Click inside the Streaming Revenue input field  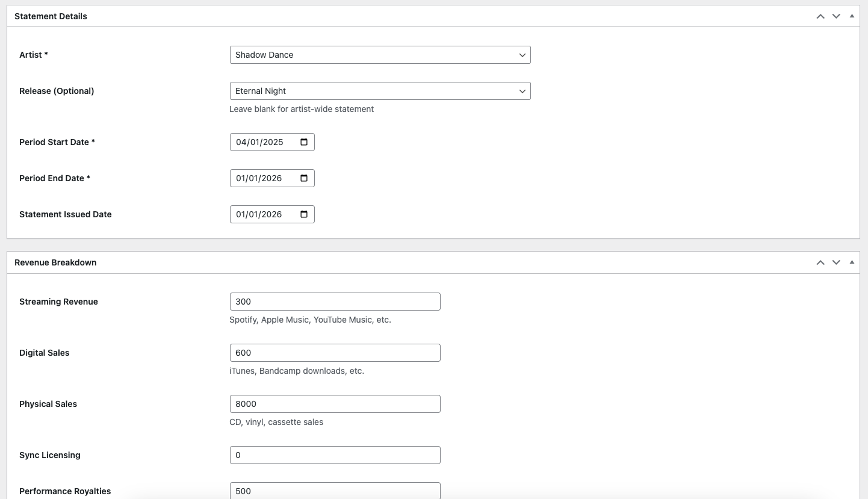335,302
